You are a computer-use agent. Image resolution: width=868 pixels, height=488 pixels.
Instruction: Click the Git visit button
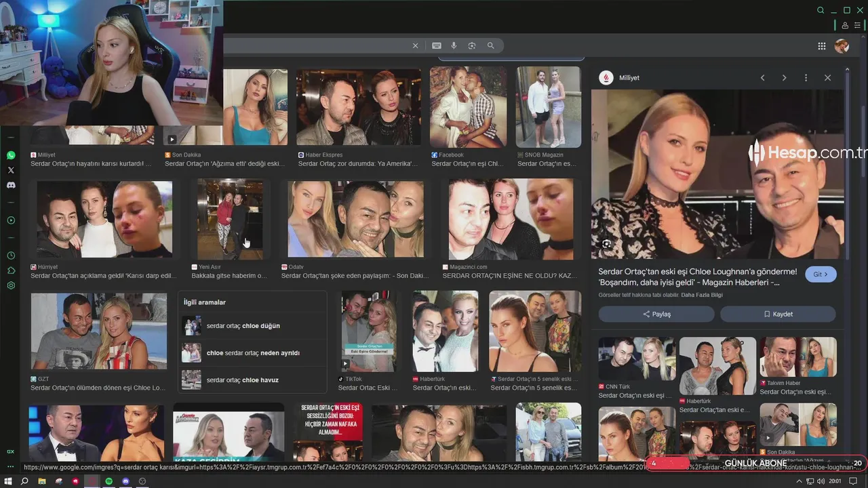point(821,274)
